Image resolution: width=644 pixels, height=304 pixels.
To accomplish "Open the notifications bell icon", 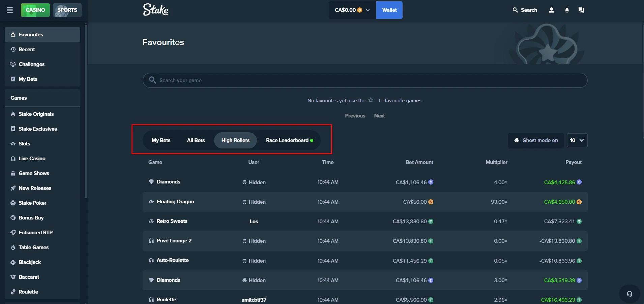I will point(567,10).
